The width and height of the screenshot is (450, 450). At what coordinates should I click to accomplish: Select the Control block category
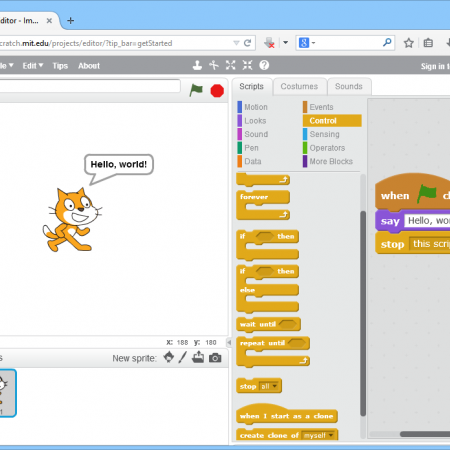[332, 121]
